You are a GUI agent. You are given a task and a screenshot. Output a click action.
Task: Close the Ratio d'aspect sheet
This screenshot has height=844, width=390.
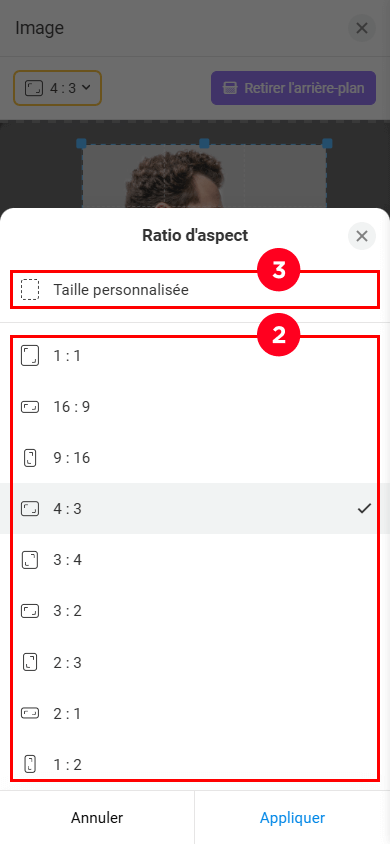(362, 236)
